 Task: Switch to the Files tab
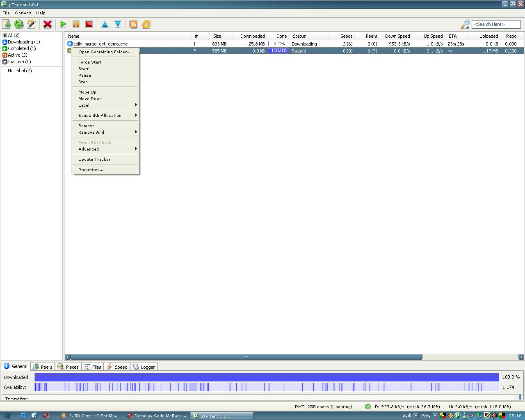click(93, 367)
